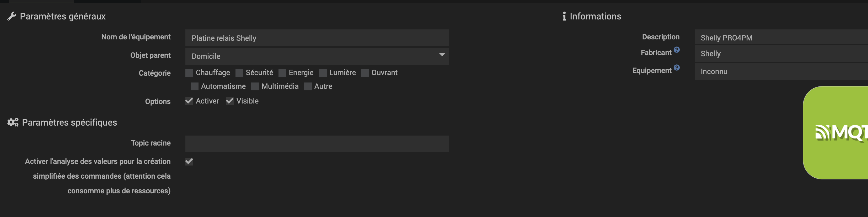
Task: Click the gears icon beside Paramètres spécifiques
Action: click(13, 122)
